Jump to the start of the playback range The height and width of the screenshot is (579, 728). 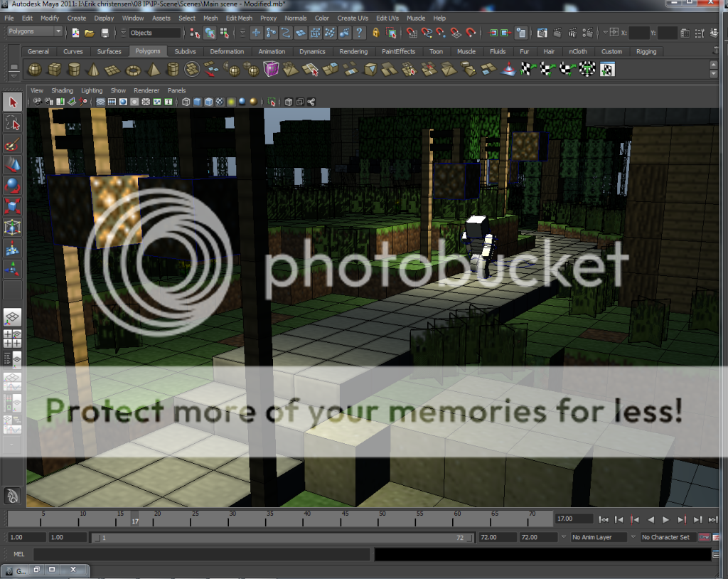(x=604, y=519)
